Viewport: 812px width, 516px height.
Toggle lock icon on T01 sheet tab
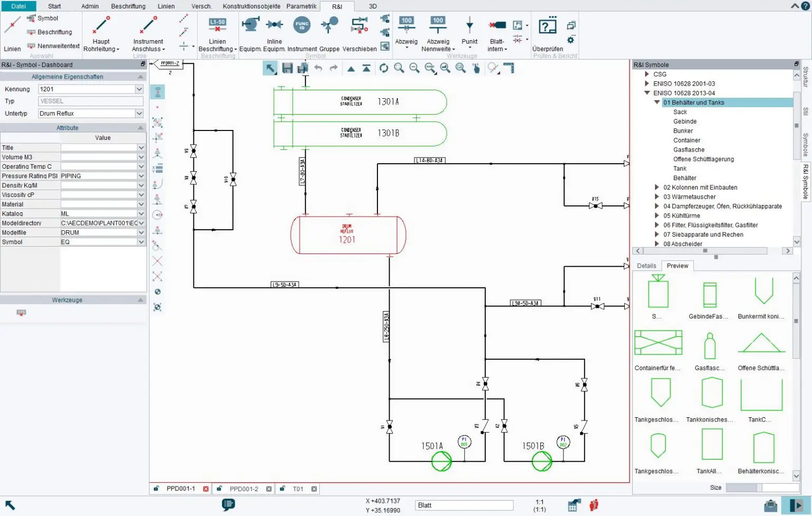282,489
